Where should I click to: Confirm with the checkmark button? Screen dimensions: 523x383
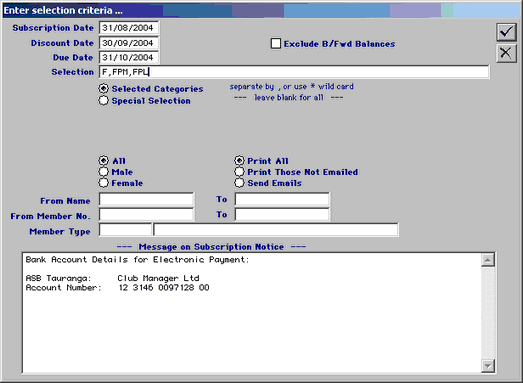point(506,32)
